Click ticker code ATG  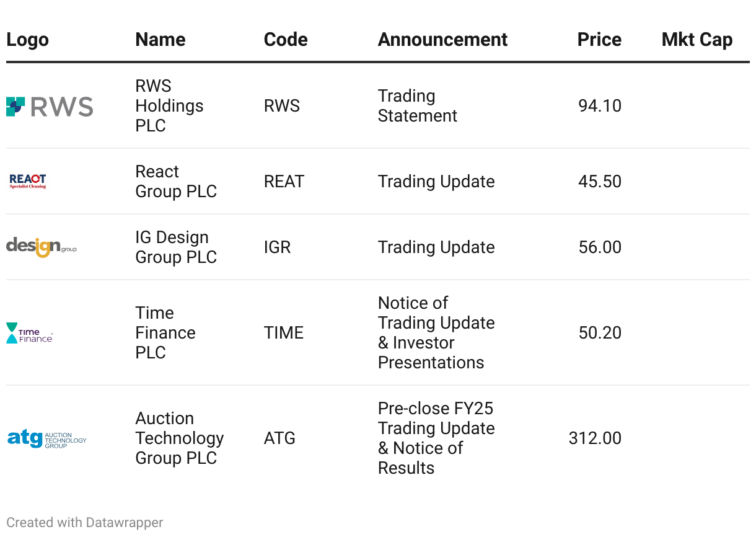tap(279, 438)
